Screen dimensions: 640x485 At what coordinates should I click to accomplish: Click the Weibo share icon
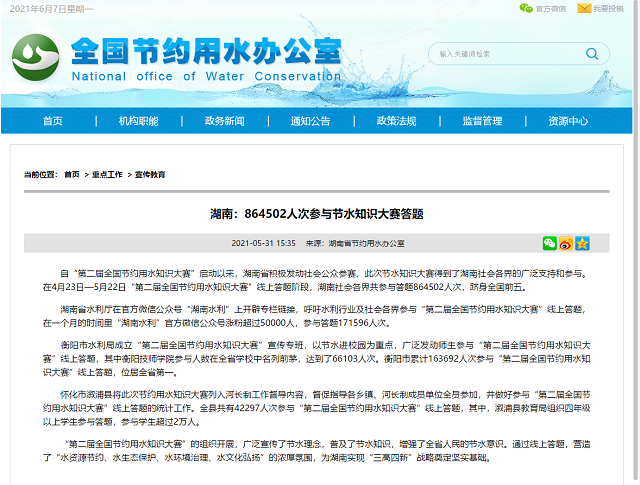(x=565, y=243)
